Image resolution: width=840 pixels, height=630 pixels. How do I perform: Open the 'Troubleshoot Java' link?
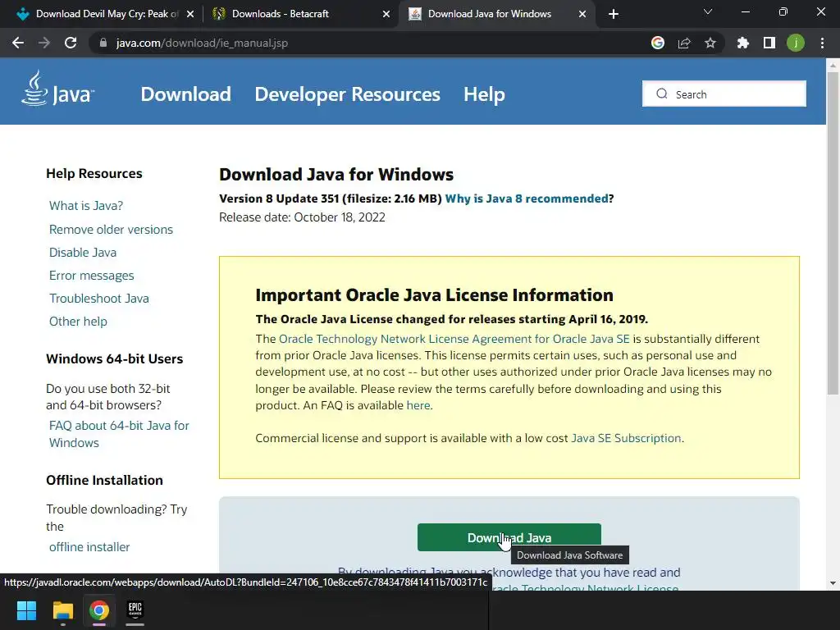tap(99, 299)
